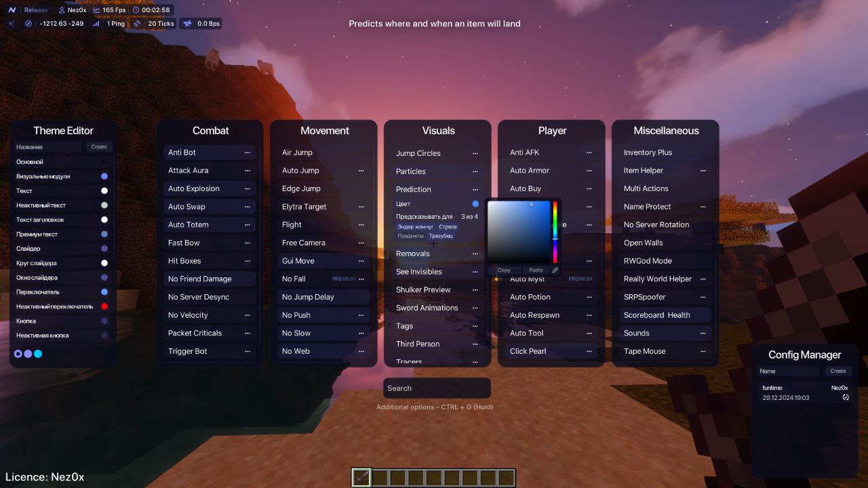Click the Visuals panel header
The height and width of the screenshot is (488, 868).
click(x=438, y=130)
